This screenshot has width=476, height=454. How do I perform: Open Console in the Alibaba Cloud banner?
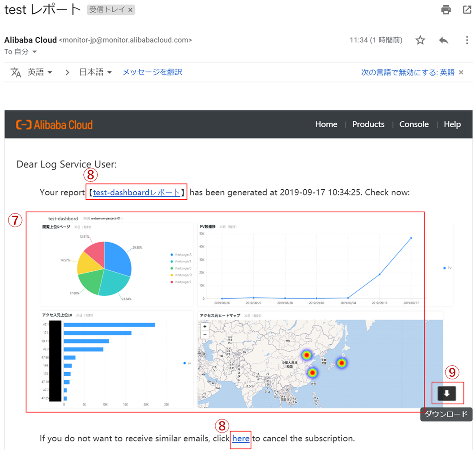click(414, 124)
